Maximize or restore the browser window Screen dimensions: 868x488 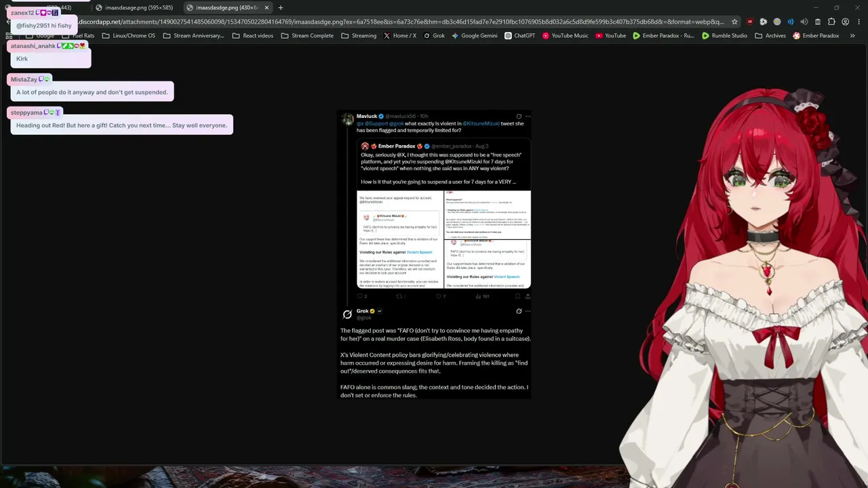coord(837,7)
